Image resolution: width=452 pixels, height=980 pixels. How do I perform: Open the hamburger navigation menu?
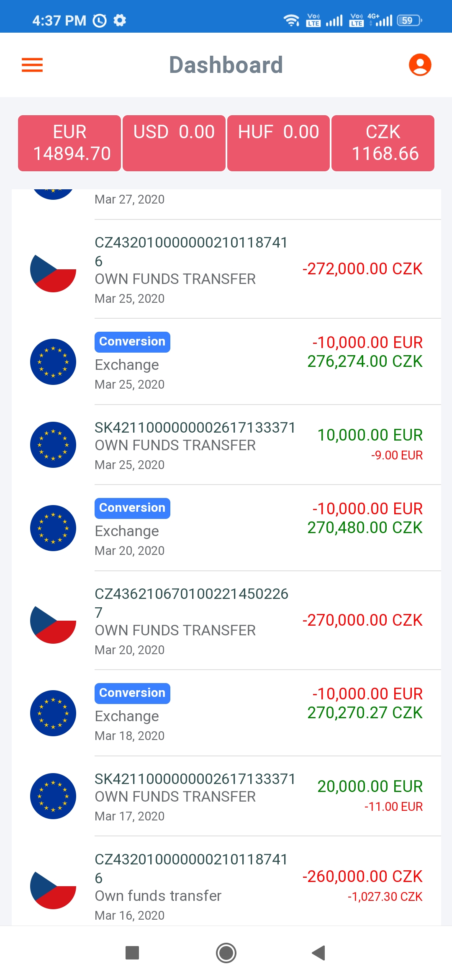[x=32, y=65]
